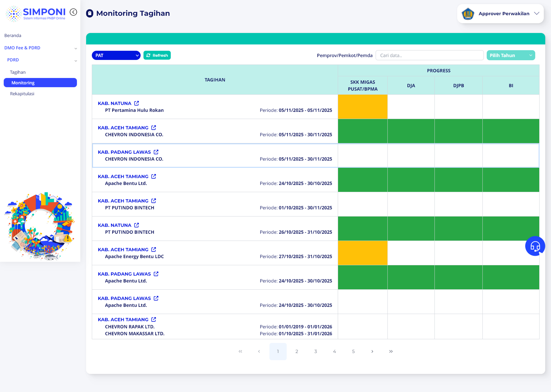
Task: Click the period text 26/10/2025 - 31/10/2025
Action: pyautogui.click(x=305, y=232)
